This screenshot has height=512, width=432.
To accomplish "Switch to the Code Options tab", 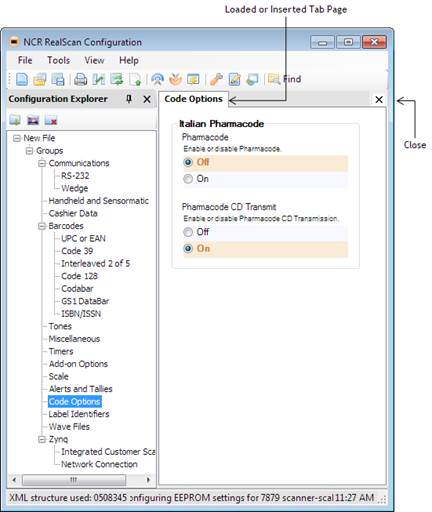I will click(193, 99).
